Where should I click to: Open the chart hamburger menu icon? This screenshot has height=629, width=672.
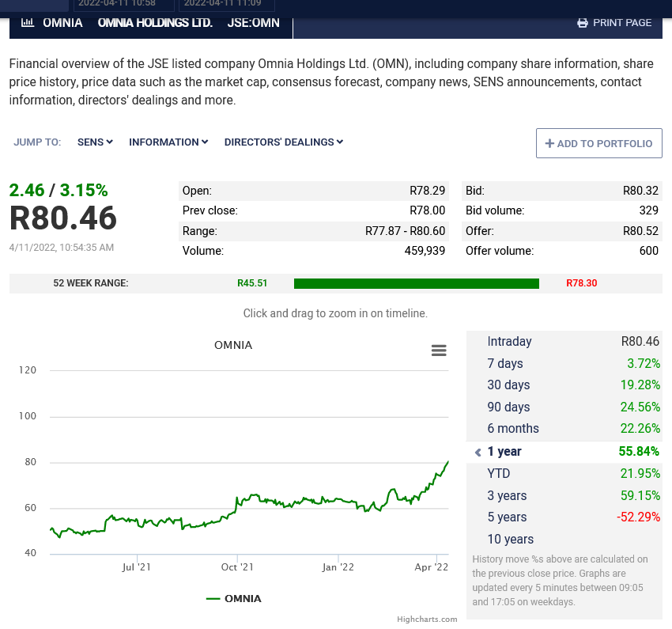(x=439, y=350)
